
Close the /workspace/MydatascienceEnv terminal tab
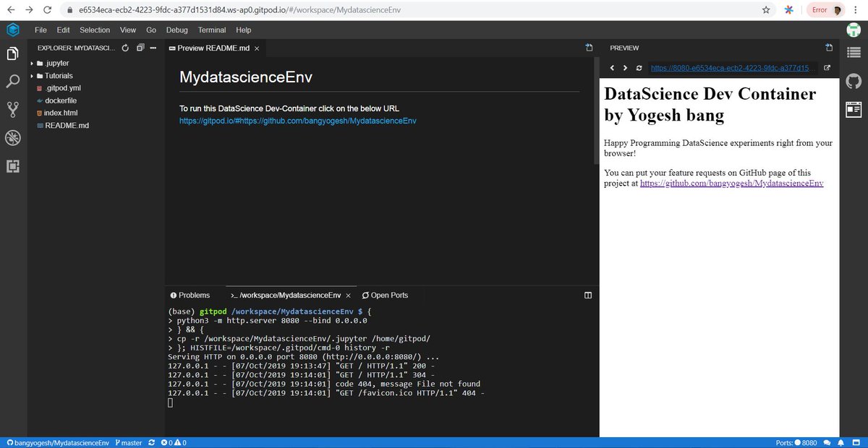[348, 296]
